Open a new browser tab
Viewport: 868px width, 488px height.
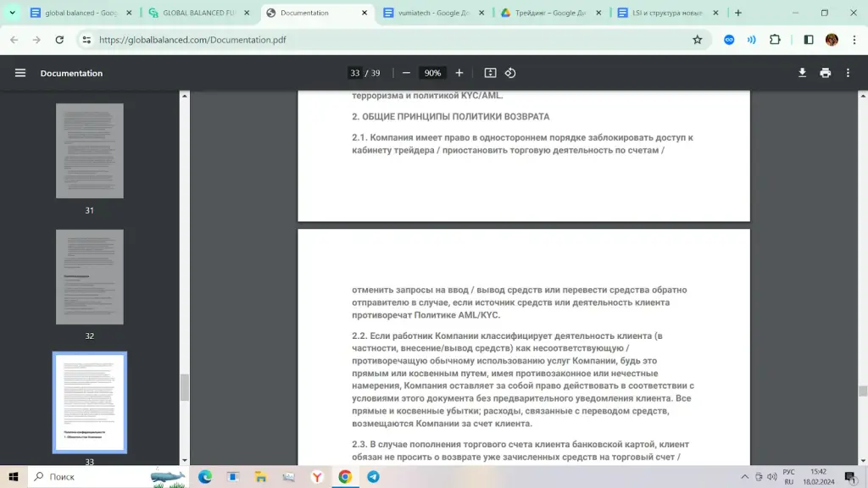pyautogui.click(x=738, y=13)
